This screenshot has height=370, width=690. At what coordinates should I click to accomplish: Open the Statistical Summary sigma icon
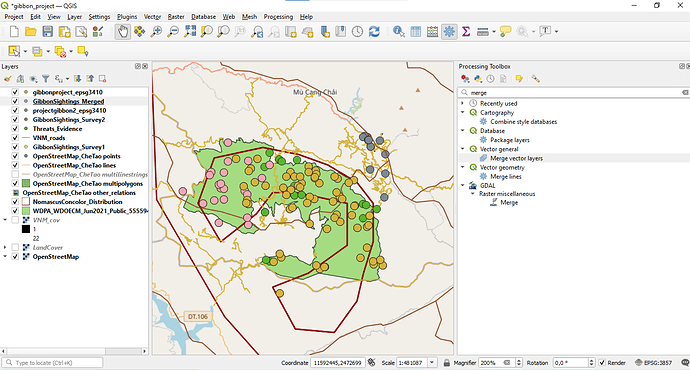pos(466,32)
